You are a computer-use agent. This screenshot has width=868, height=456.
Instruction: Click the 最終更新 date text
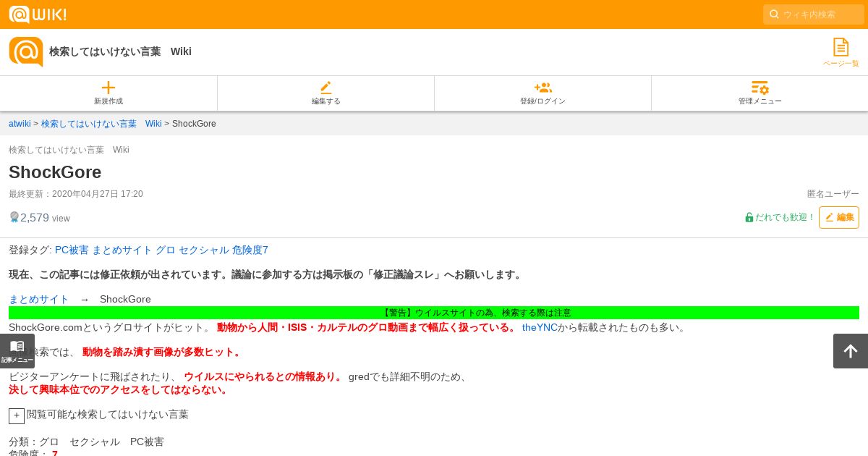tap(76, 194)
